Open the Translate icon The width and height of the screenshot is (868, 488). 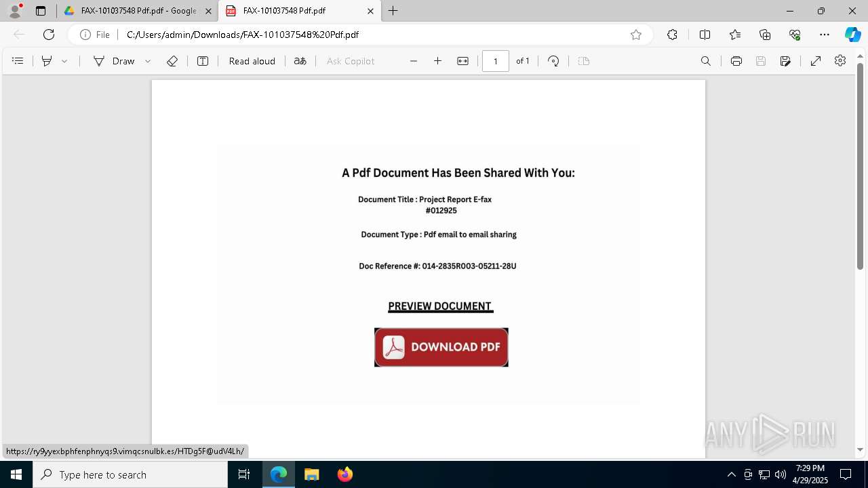tap(300, 61)
